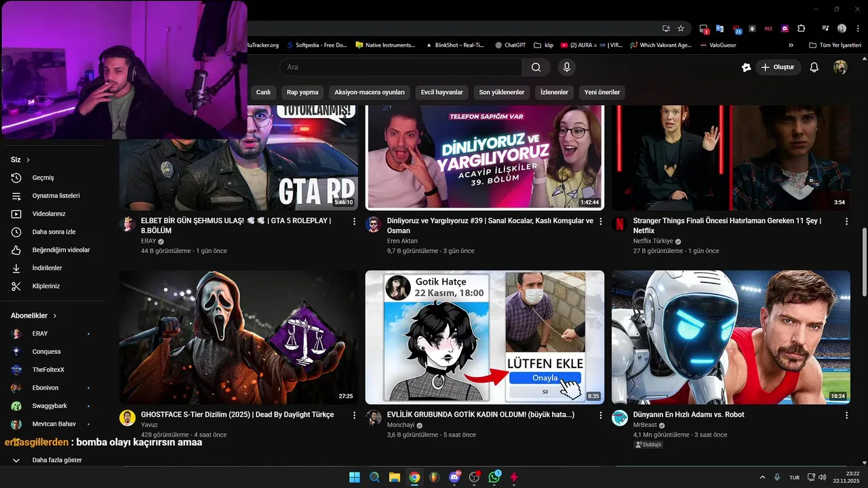The image size is (868, 488).
Task: Open the translate extension icon
Action: [719, 28]
